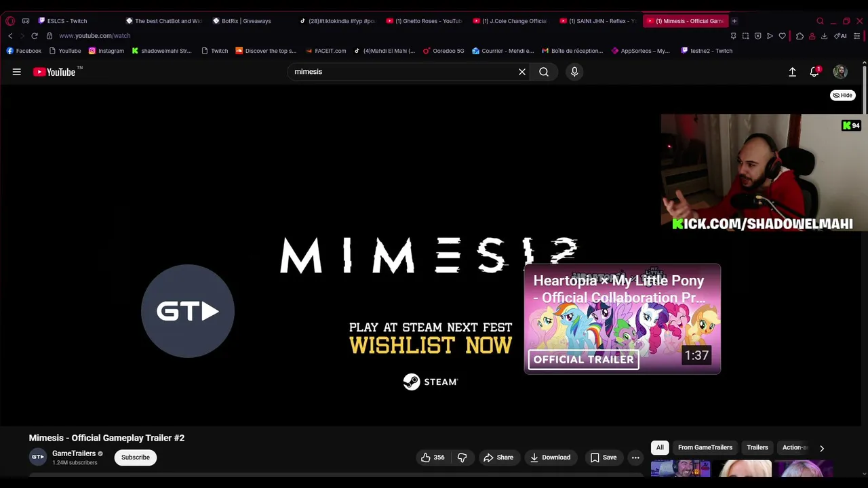Open the Player icon in toolbar
868x488 pixels.
tap(770, 36)
